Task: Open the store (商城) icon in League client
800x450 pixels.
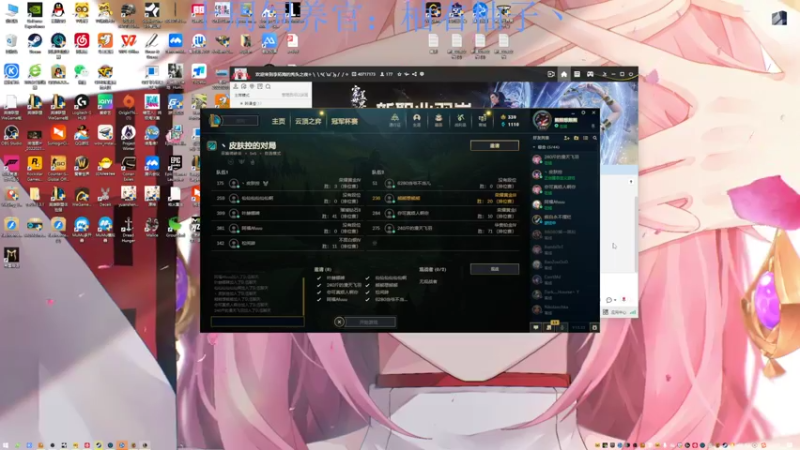Action: tap(482, 119)
